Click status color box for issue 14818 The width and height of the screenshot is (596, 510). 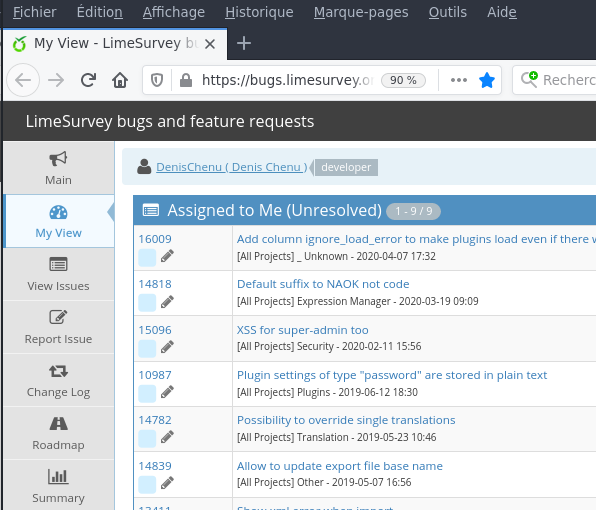tap(147, 303)
